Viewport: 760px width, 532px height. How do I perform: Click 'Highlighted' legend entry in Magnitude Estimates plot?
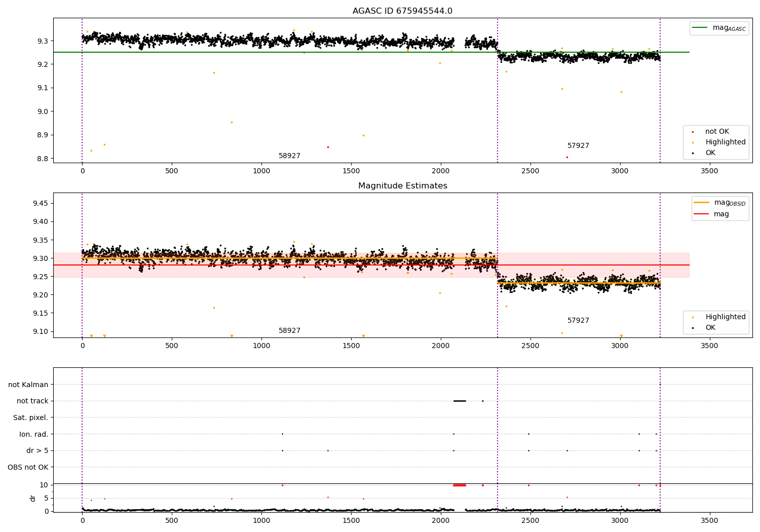coord(718,317)
